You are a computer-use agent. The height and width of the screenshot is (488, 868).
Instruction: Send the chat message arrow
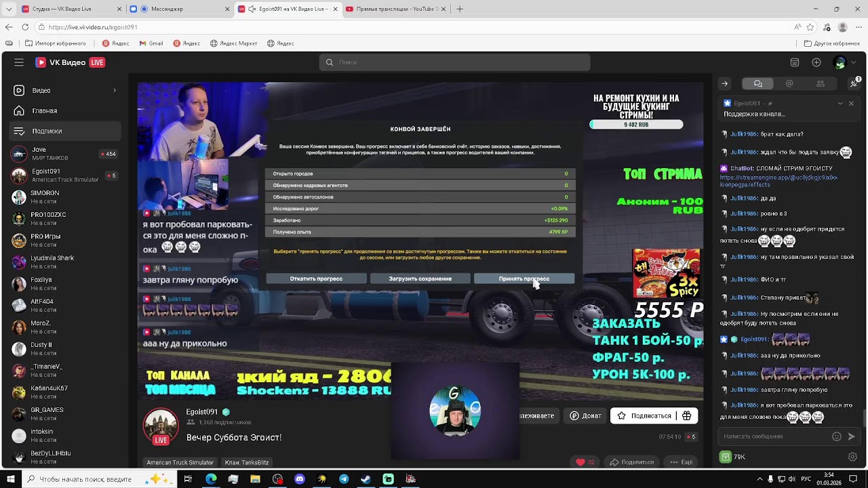tap(852, 436)
